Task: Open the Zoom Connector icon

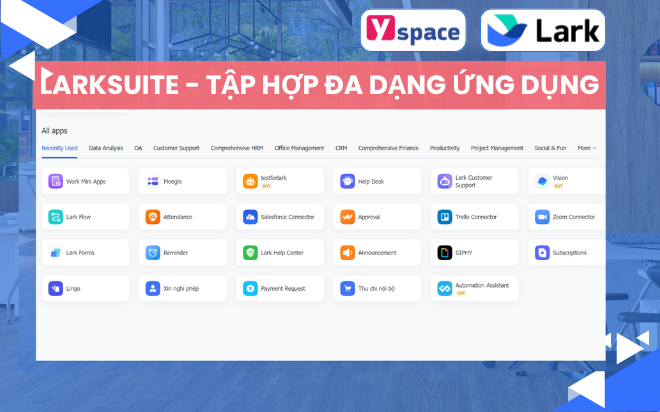Action: (x=542, y=217)
